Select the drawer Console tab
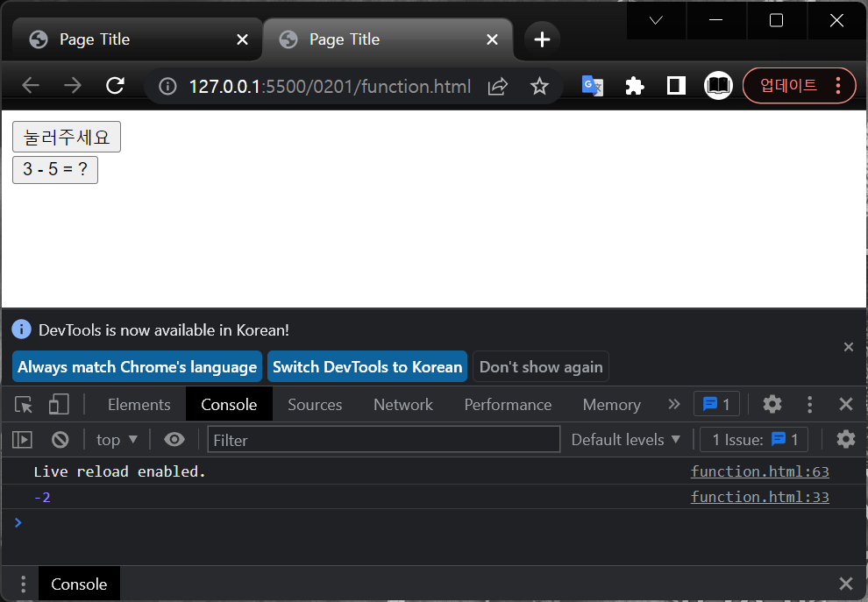 (79, 584)
